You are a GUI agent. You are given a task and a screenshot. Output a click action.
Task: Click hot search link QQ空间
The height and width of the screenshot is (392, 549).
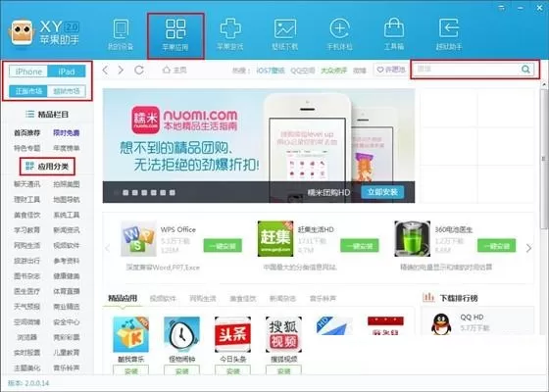pyautogui.click(x=303, y=71)
